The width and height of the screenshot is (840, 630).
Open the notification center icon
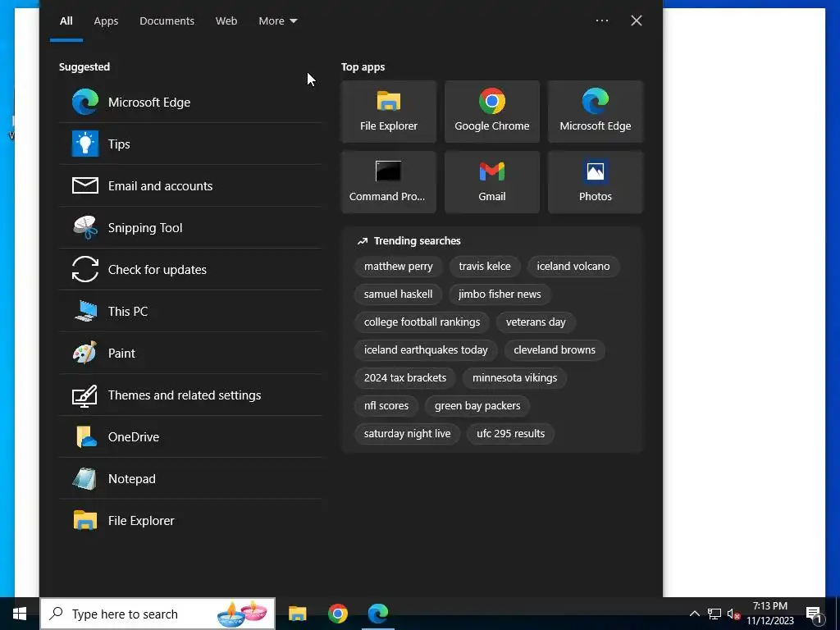[x=814, y=614]
